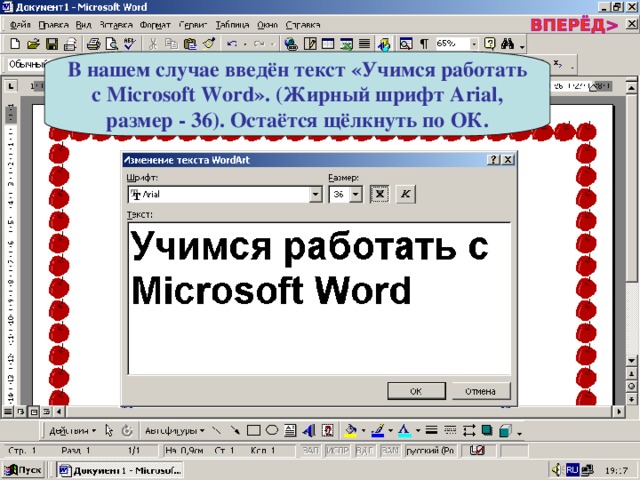640x480 pixels.
Task: Click the Paste clipboard icon
Action: (x=190, y=44)
